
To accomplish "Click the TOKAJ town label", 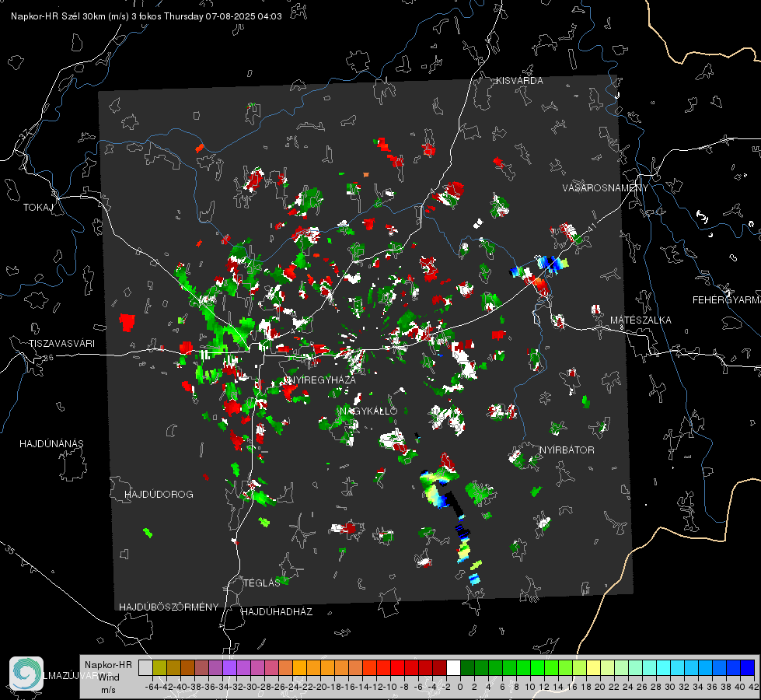I will 38,208.
